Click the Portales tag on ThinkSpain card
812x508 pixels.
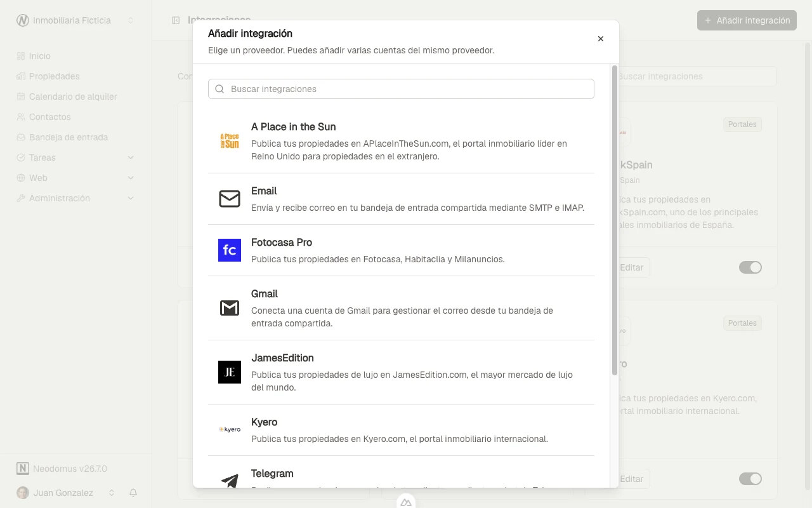pyautogui.click(x=742, y=124)
